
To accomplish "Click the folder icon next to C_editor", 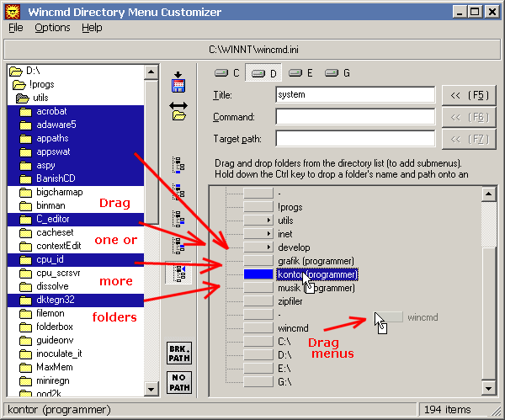I will coord(25,220).
